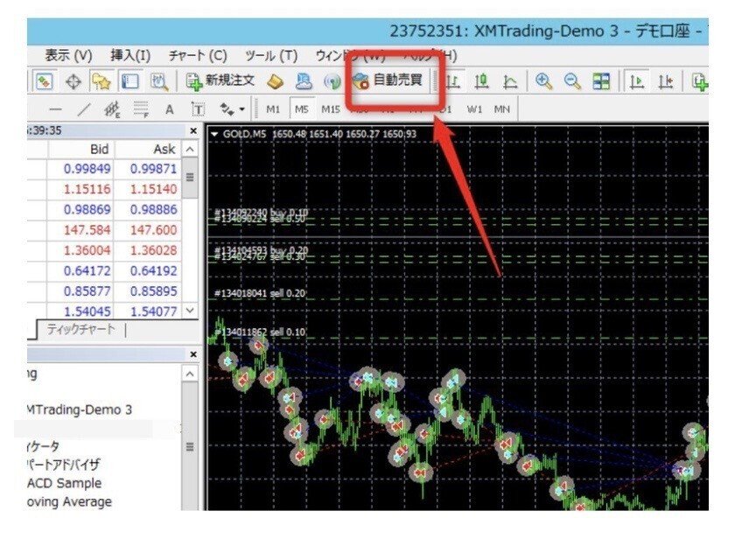Switch chart to line chart mode

[509, 82]
